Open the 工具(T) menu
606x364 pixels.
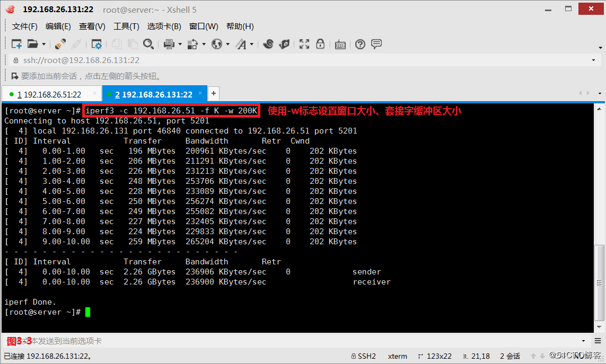[126, 26]
